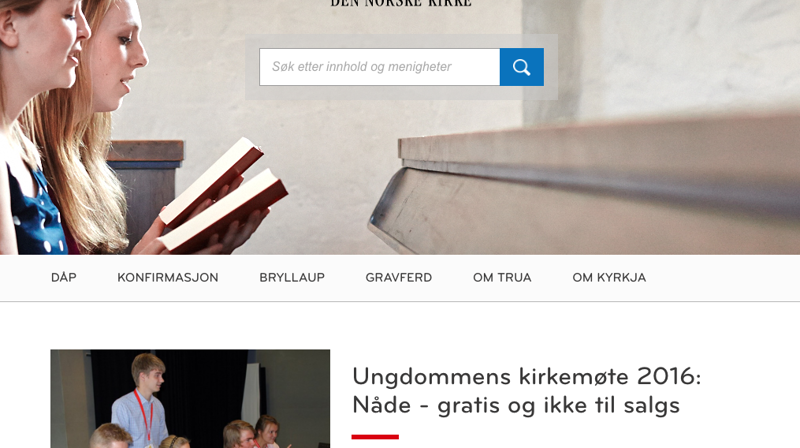Click blank white area right of the headline

coord(750,391)
